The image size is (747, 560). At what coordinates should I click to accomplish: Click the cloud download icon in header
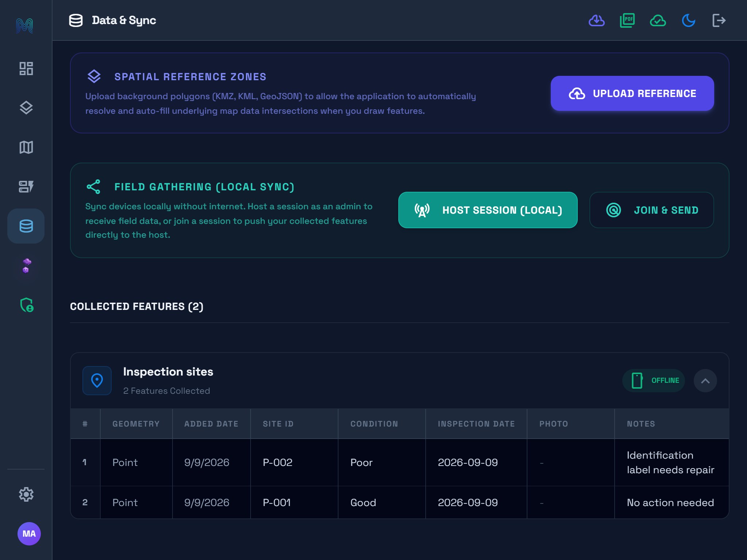click(x=597, y=20)
